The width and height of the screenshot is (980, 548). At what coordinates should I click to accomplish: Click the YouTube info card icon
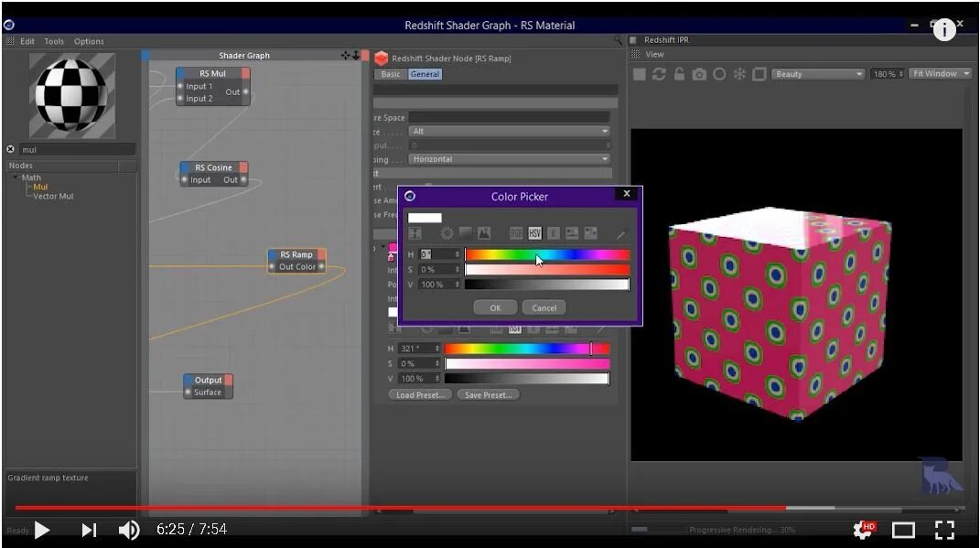coord(944,29)
